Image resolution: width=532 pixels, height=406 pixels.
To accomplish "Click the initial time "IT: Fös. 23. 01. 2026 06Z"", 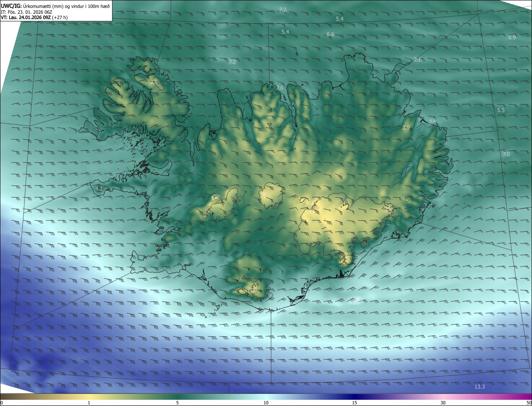I will tap(27, 12).
